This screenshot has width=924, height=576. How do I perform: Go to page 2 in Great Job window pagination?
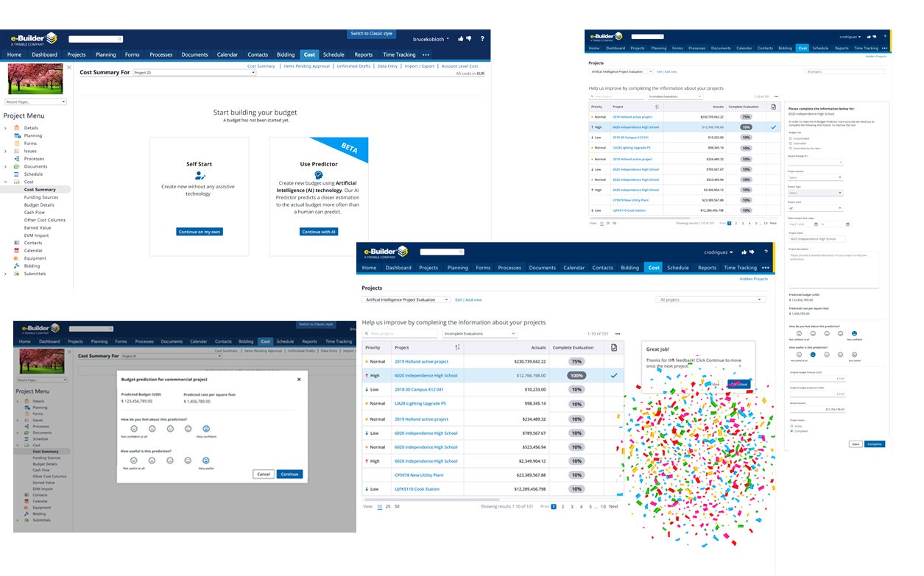coord(562,507)
